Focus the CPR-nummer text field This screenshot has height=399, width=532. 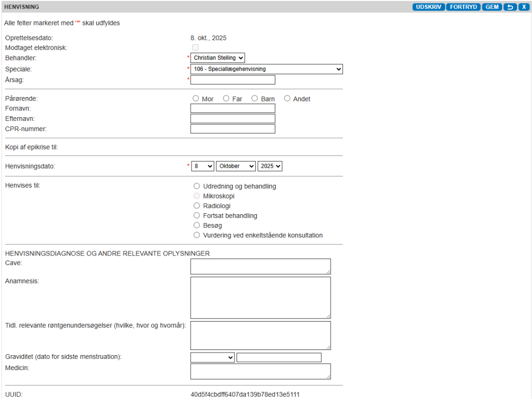coord(232,129)
